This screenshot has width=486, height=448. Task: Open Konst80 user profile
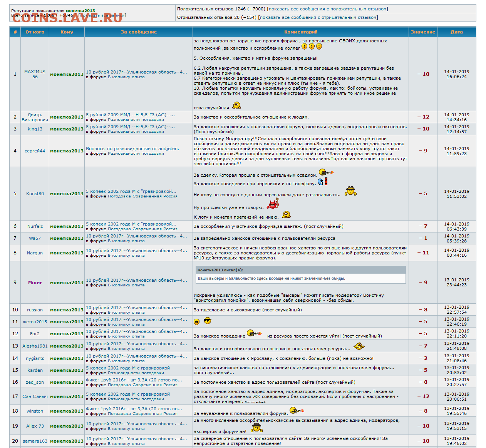click(x=35, y=194)
